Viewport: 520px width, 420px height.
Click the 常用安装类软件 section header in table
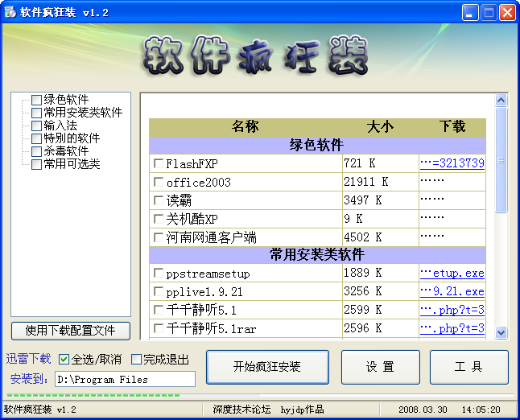point(317,255)
